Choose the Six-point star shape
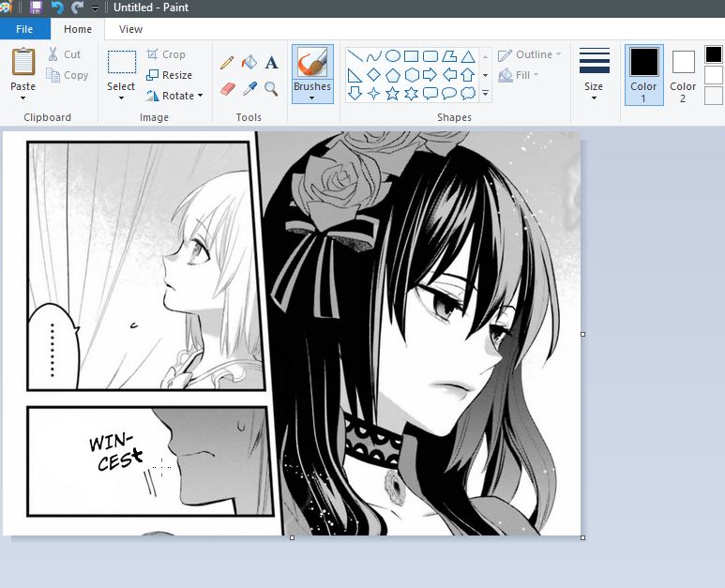Image resolution: width=725 pixels, height=588 pixels. tap(411, 93)
